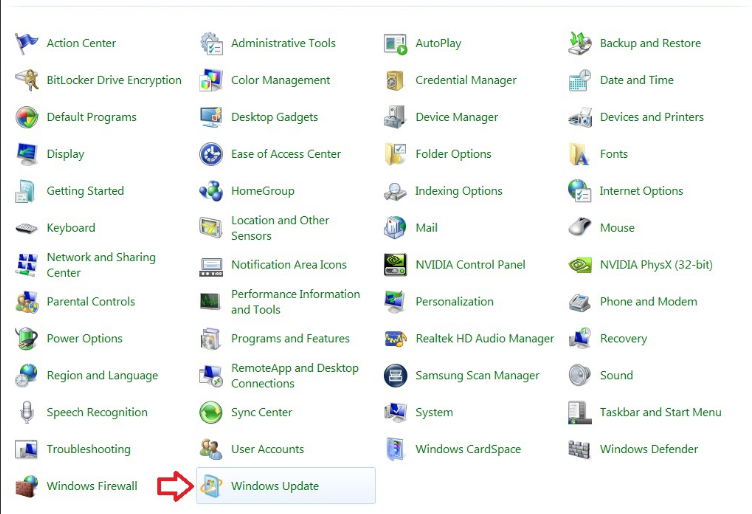The height and width of the screenshot is (514, 752).
Task: Open the Sync Center green icon
Action: click(211, 412)
